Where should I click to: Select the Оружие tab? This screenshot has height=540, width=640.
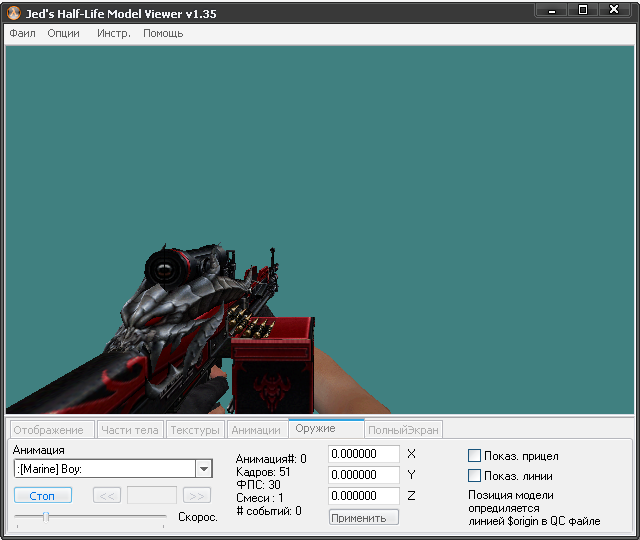click(326, 429)
